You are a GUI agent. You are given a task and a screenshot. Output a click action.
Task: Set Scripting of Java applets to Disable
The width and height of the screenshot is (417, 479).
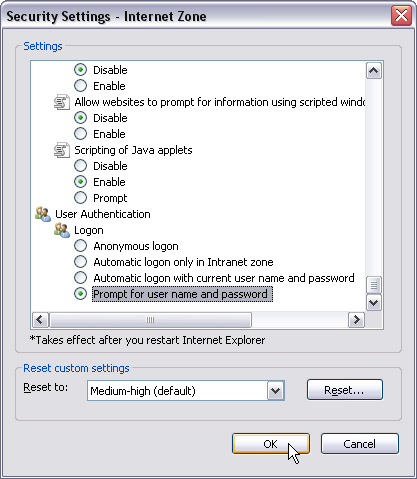pyautogui.click(x=80, y=166)
